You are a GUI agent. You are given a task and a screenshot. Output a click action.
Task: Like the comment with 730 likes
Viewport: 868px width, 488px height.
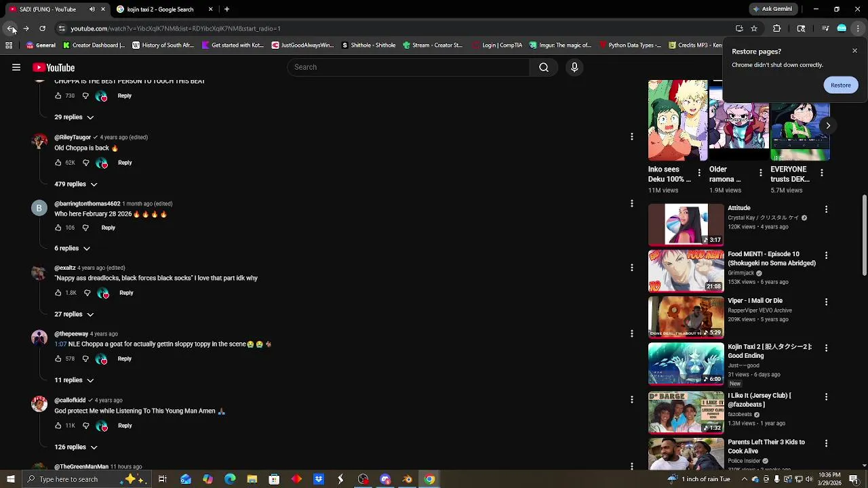[x=58, y=96]
